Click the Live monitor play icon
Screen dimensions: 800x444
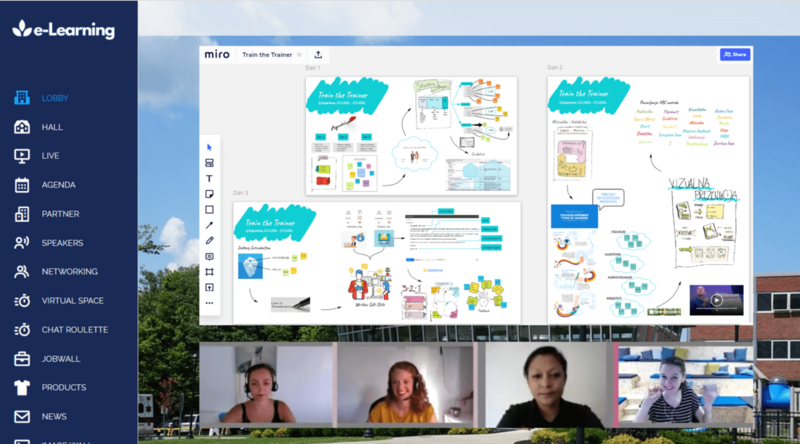pos(21,156)
